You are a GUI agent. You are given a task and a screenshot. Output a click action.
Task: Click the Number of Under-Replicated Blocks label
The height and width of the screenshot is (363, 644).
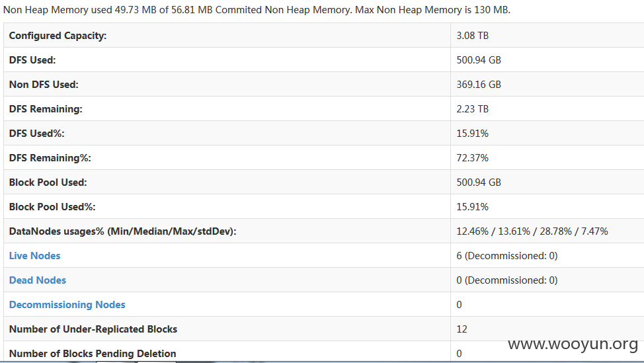pyautogui.click(x=93, y=329)
